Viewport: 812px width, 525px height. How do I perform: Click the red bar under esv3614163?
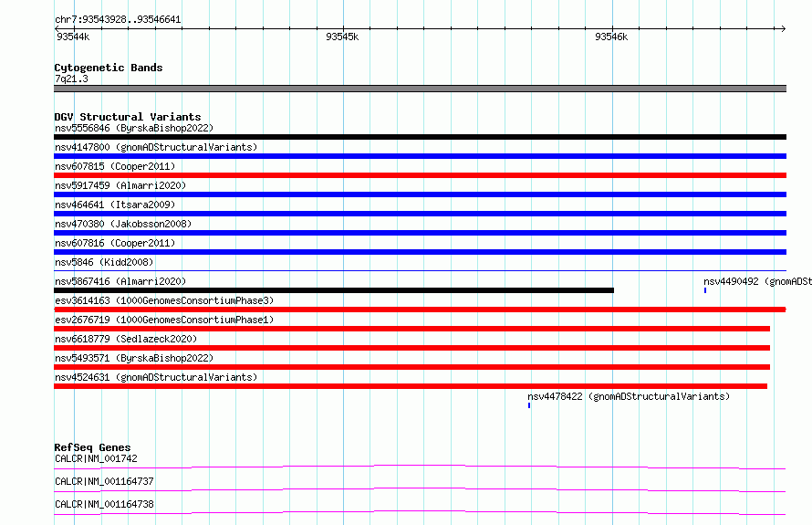coord(420,310)
